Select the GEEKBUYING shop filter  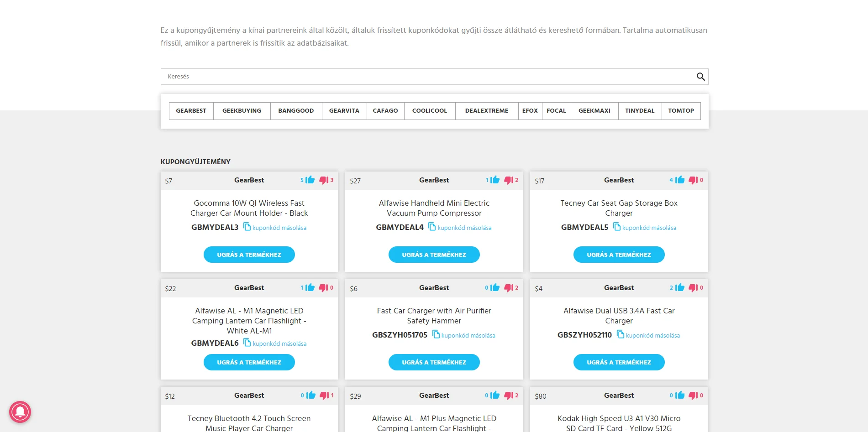[242, 111]
